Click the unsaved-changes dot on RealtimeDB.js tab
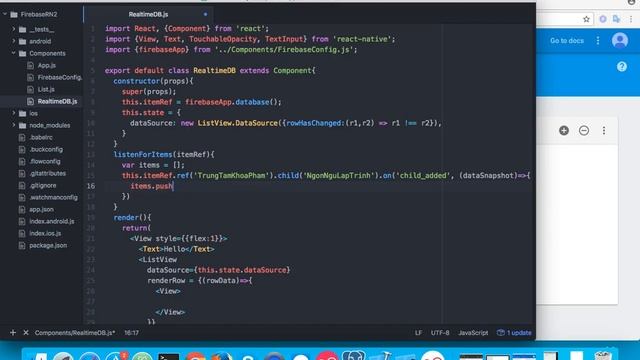 pos(205,14)
